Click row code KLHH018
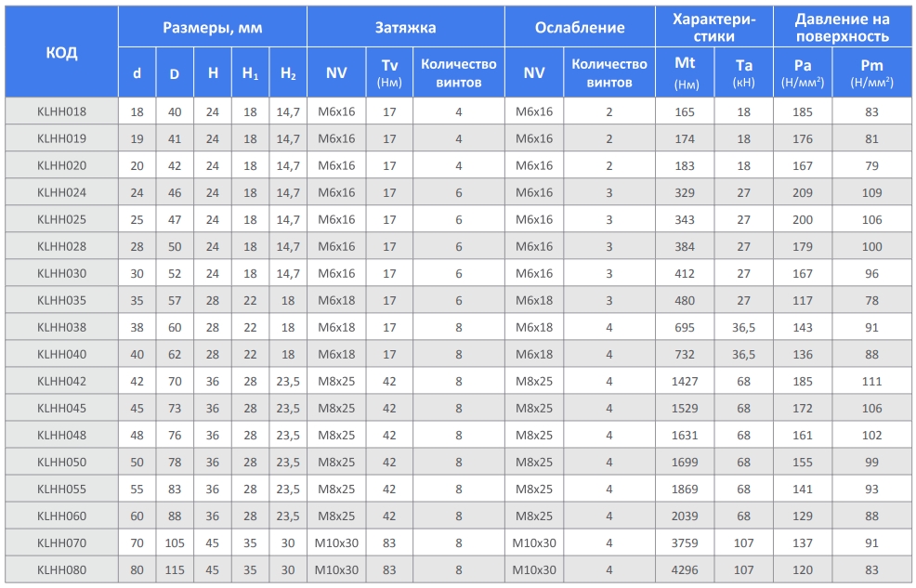 click(x=61, y=112)
